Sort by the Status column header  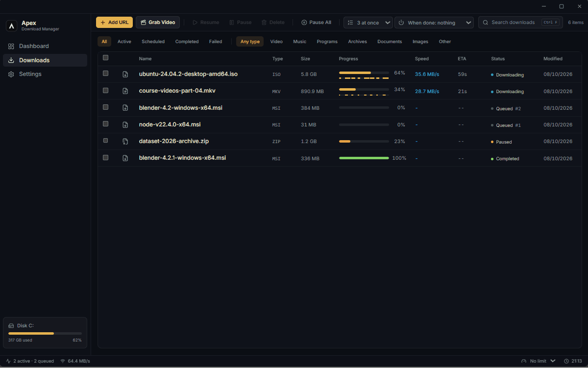[498, 59]
